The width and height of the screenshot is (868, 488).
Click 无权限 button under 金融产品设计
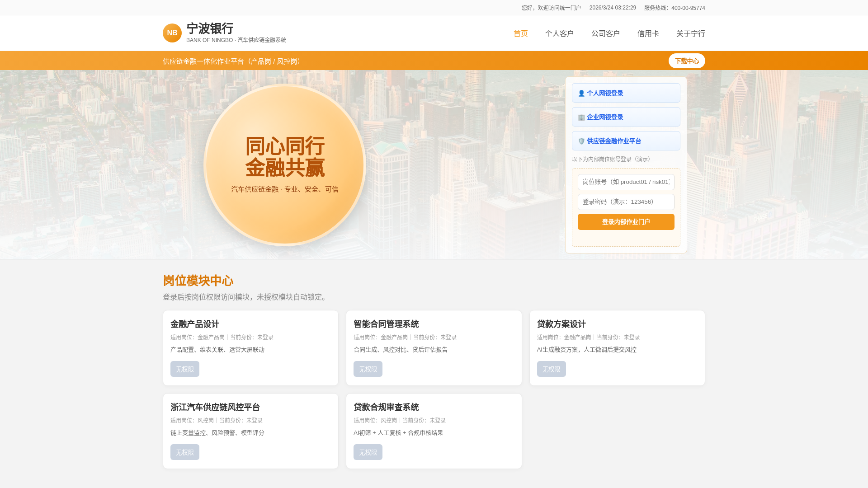point(185,369)
